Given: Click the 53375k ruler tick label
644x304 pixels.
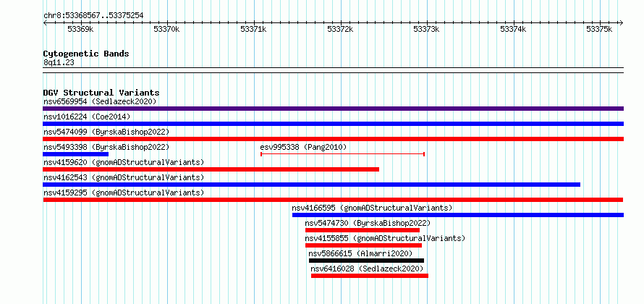Looking at the screenshot, I should [599, 30].
